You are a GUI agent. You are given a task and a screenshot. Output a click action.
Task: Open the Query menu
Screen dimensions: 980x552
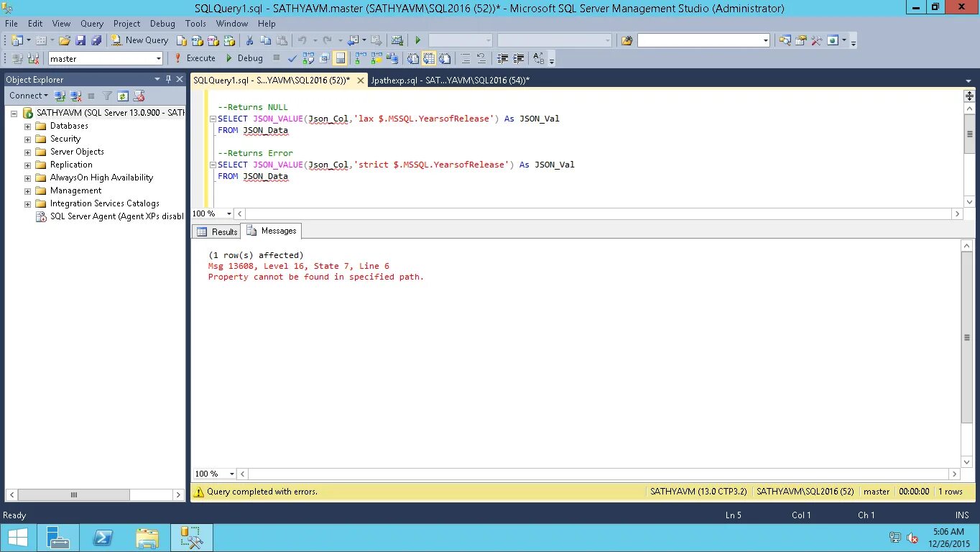coord(92,24)
